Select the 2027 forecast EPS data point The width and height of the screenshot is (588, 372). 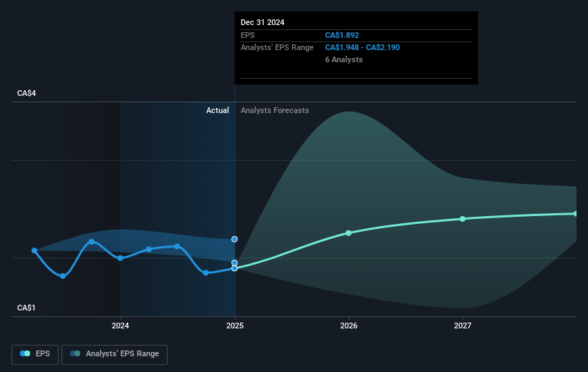point(463,219)
